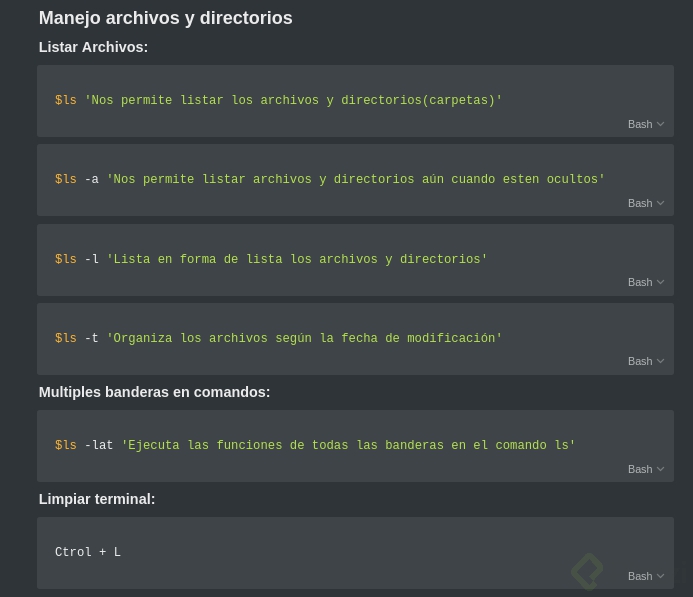Image resolution: width=693 pixels, height=597 pixels.
Task: Click the 'Nos permite listar los archivos y directorios(carpetas)' string
Action: coord(293,101)
